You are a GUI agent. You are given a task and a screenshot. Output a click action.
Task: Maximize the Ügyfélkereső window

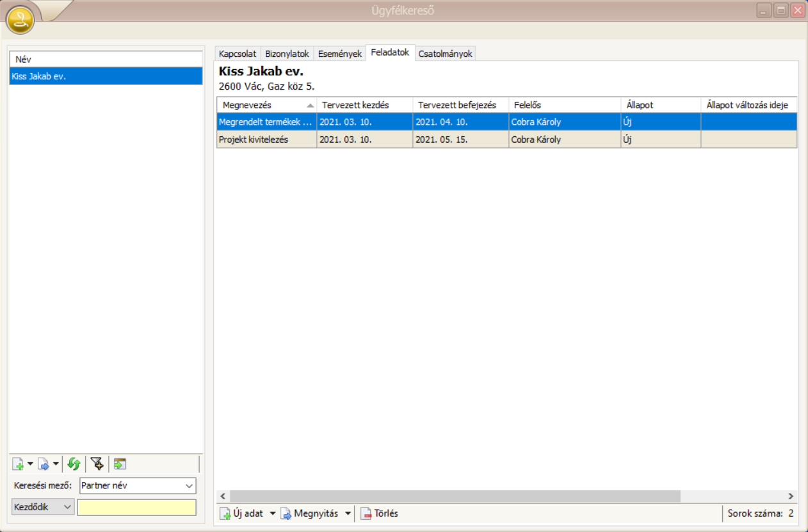[781, 10]
